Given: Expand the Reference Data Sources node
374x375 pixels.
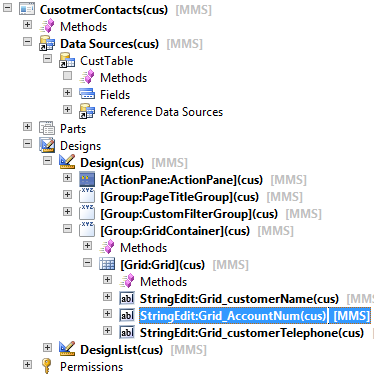Looking at the screenshot, I should 67,109.
